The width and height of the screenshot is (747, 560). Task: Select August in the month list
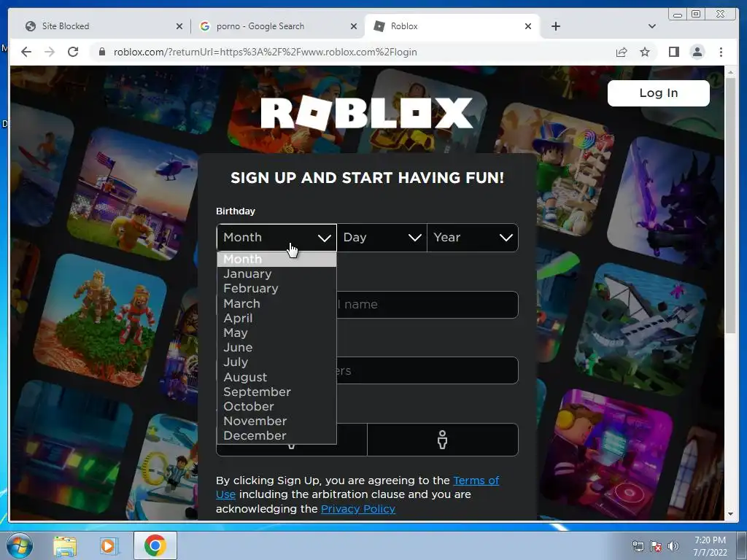(276, 377)
